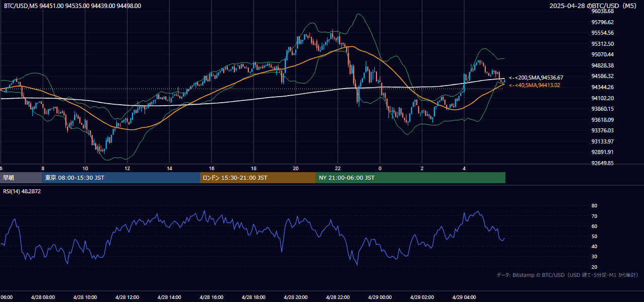Click the hour 22 tick label
Image resolution: width=644 pixels, height=302 pixels.
(x=338, y=169)
